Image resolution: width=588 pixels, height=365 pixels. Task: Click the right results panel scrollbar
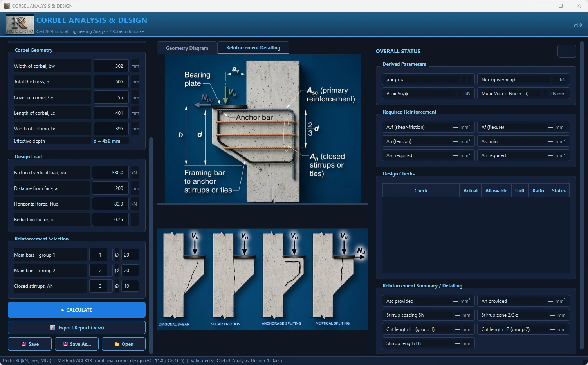pos(581,196)
